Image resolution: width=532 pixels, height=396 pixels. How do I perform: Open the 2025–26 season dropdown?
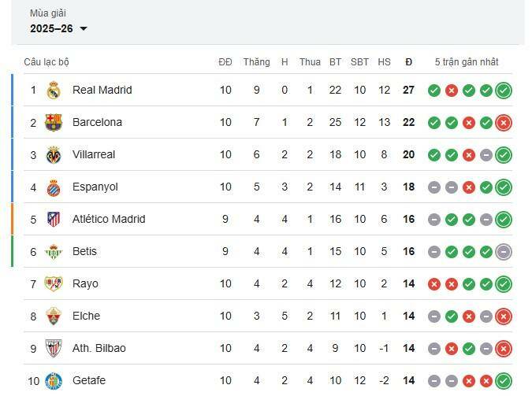(x=59, y=29)
